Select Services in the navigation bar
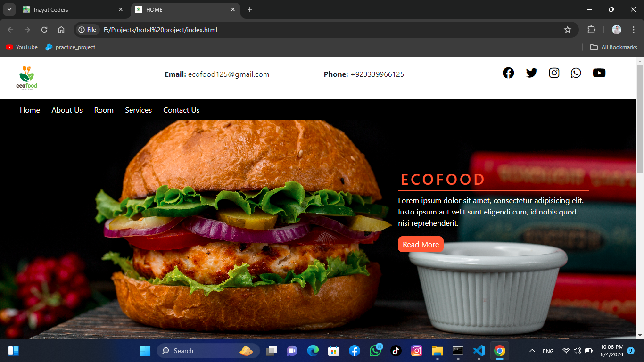This screenshot has height=362, width=644. pyautogui.click(x=138, y=110)
